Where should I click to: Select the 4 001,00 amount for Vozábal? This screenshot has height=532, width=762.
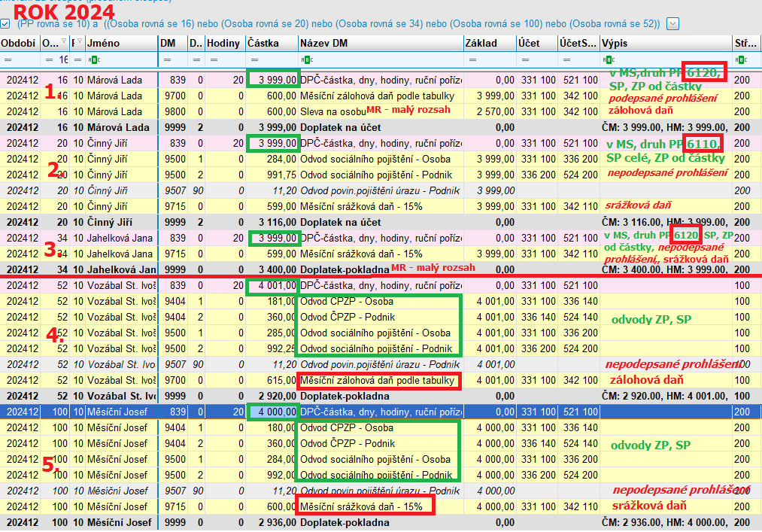(272, 285)
